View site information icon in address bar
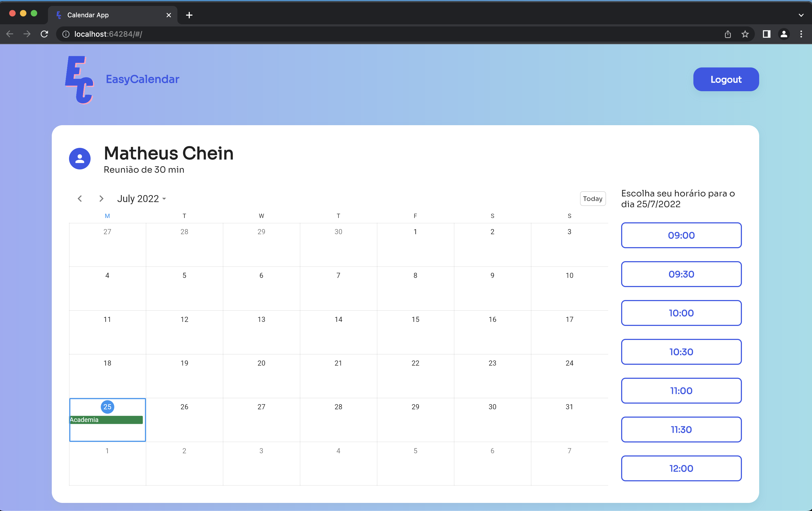The image size is (812, 511). pyautogui.click(x=66, y=34)
